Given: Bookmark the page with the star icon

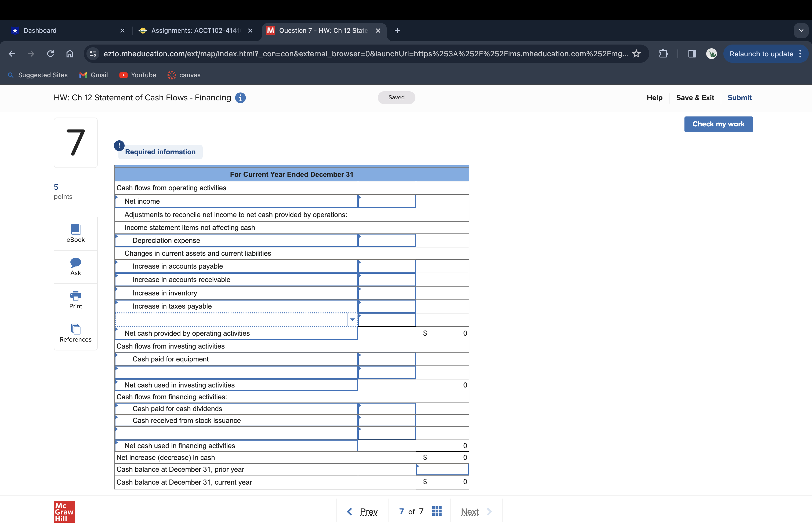Looking at the screenshot, I should (x=637, y=53).
